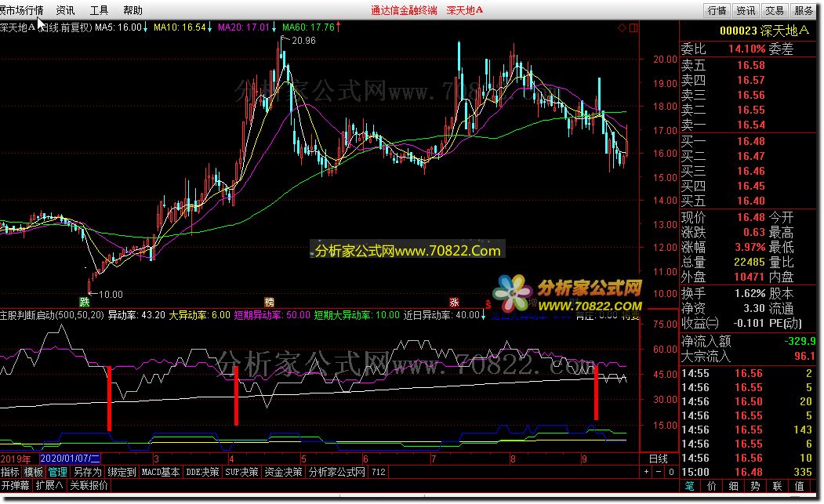The image size is (824, 504).
Task: Click the 总量 value 22485
Action: point(750,261)
